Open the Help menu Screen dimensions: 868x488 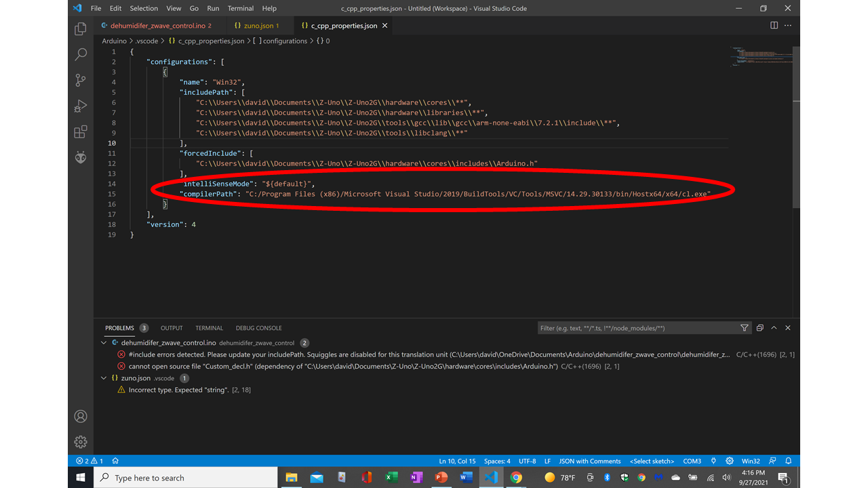269,8
